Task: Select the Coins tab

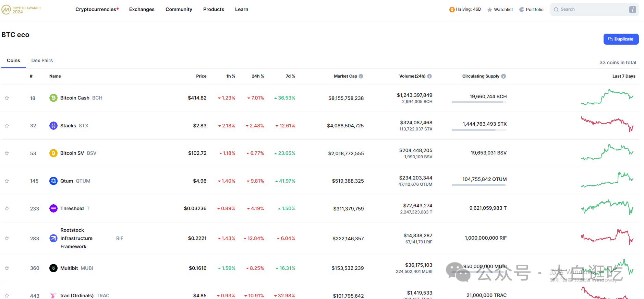Action: click(x=13, y=60)
